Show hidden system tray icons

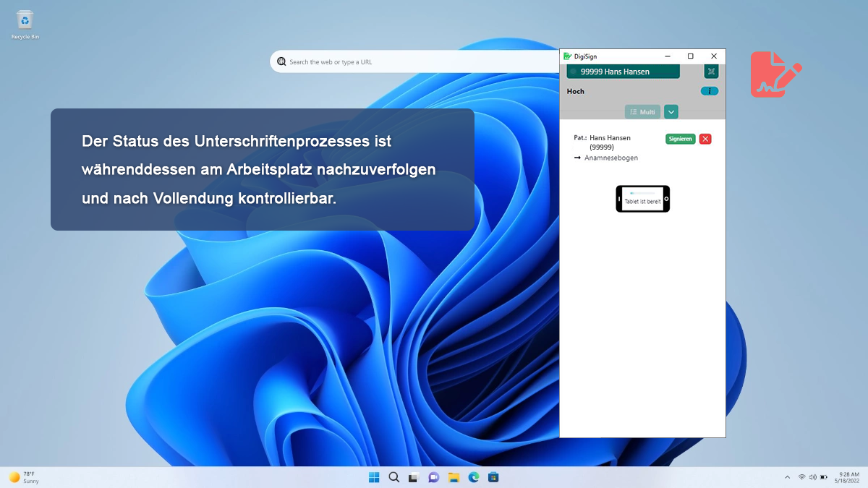click(788, 477)
